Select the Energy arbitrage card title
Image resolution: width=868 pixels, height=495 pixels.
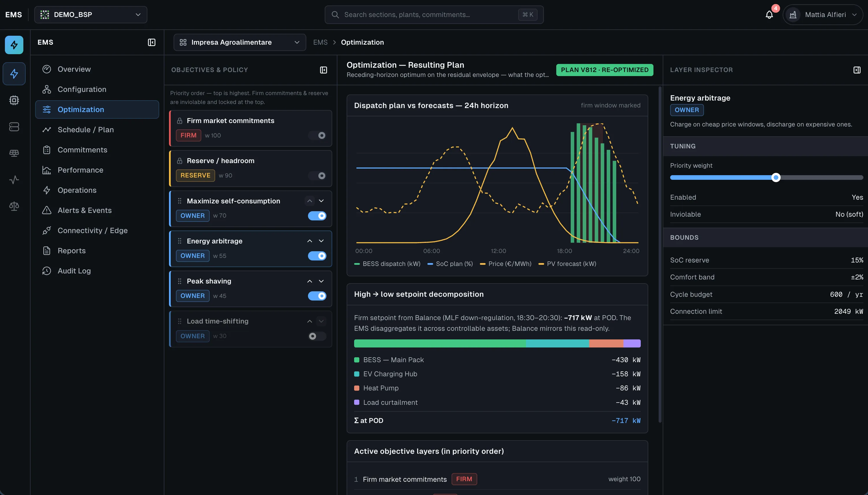point(214,241)
